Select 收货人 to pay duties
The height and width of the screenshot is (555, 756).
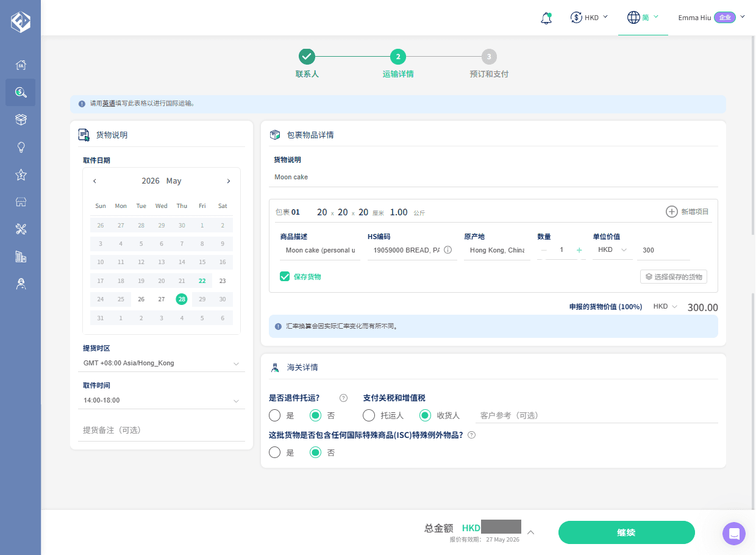point(425,415)
